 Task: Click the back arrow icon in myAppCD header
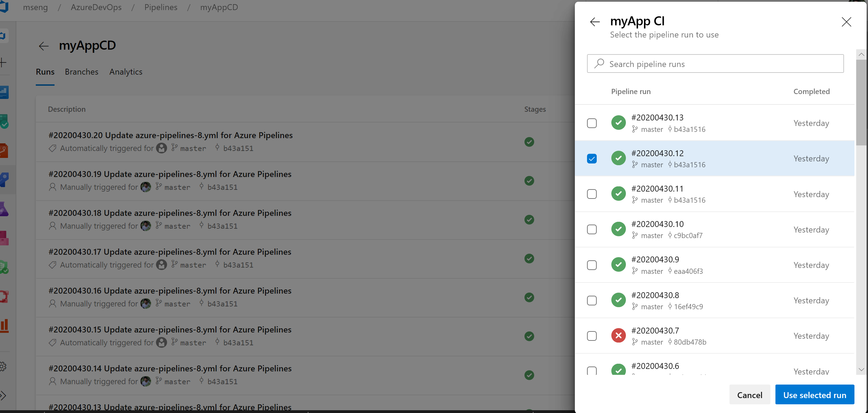coord(44,45)
